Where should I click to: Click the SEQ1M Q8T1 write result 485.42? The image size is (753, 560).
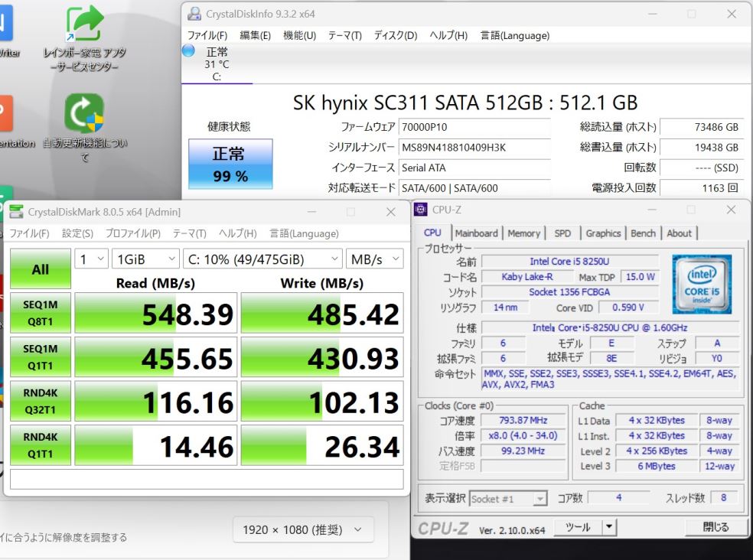click(322, 313)
